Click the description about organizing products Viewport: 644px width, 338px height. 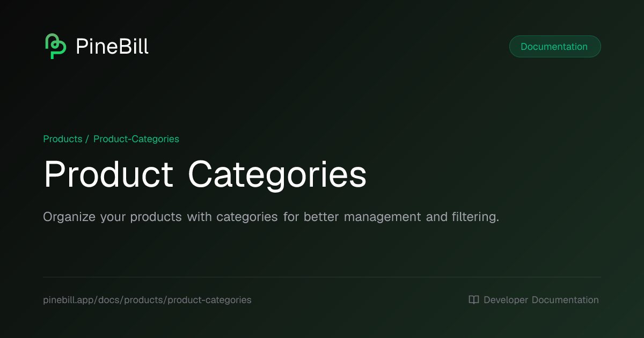271,217
